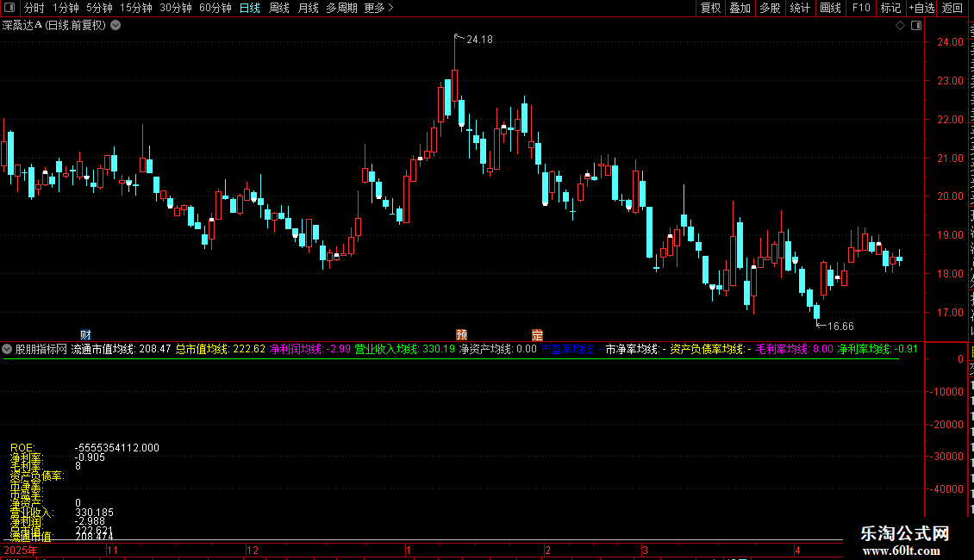Open the 多股 multi-stock view
The width and height of the screenshot is (974, 560).
[770, 8]
